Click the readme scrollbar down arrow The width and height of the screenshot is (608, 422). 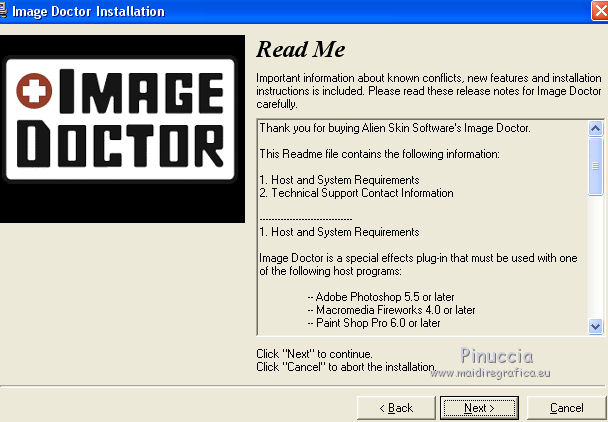[595, 326]
